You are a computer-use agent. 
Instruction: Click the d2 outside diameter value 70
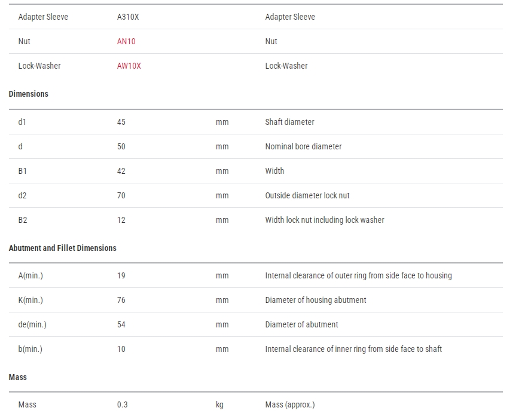121,195
